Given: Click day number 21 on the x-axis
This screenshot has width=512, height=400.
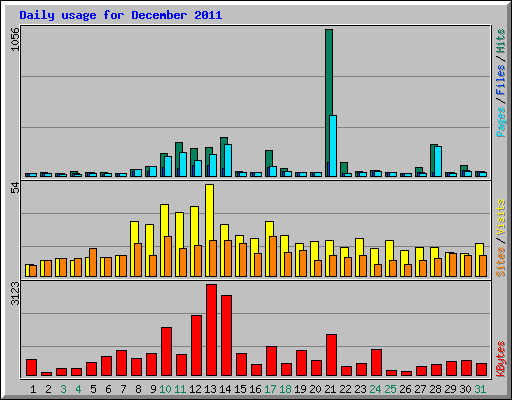Looking at the screenshot, I should (x=330, y=389).
